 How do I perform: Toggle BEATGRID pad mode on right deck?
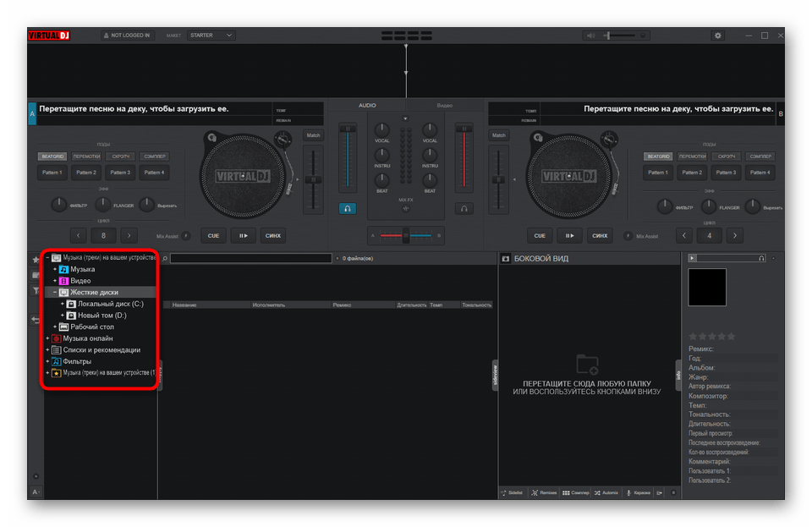[x=658, y=156]
